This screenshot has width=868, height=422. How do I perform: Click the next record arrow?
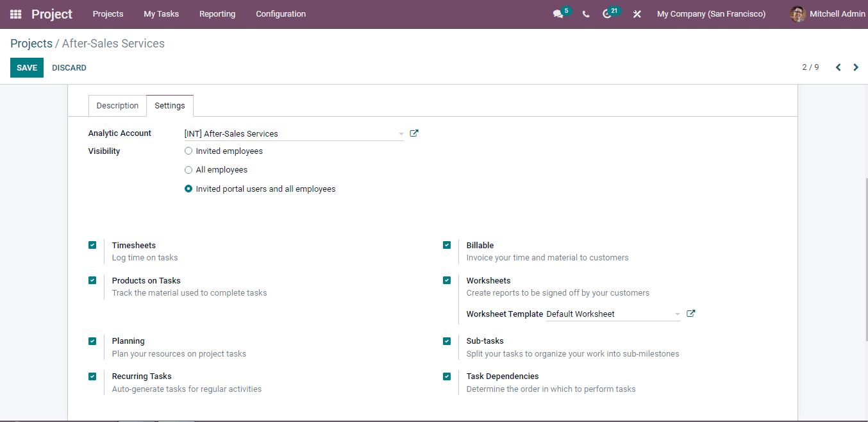coord(856,67)
